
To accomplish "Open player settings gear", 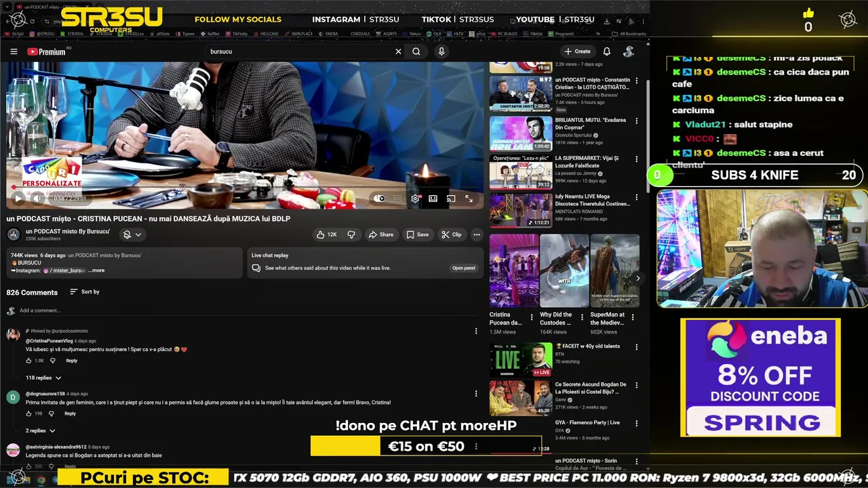I will click(x=415, y=199).
